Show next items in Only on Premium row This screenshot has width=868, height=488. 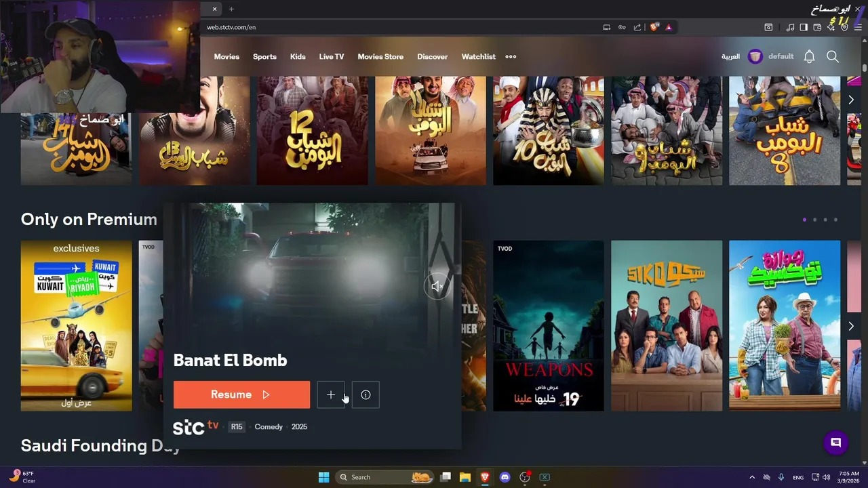[851, 326]
